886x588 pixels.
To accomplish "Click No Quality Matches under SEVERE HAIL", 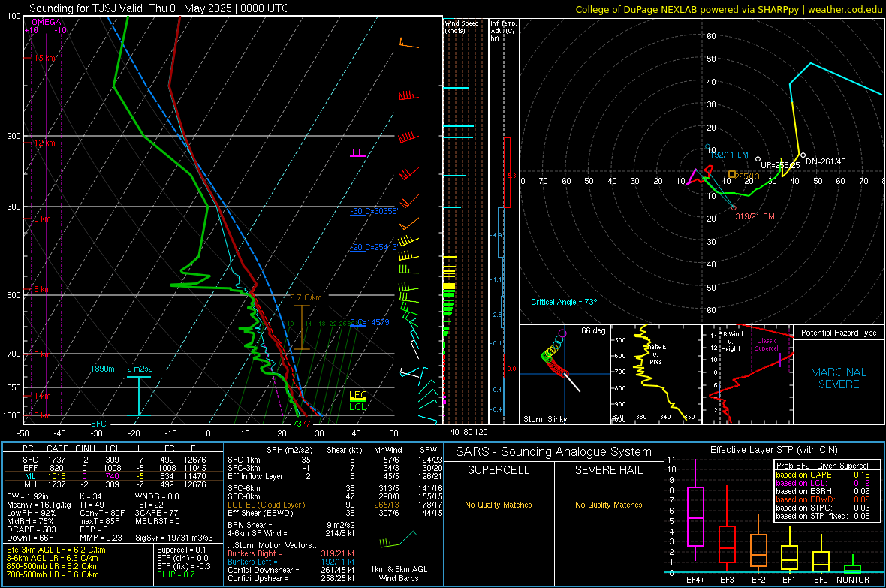I will point(608,505).
